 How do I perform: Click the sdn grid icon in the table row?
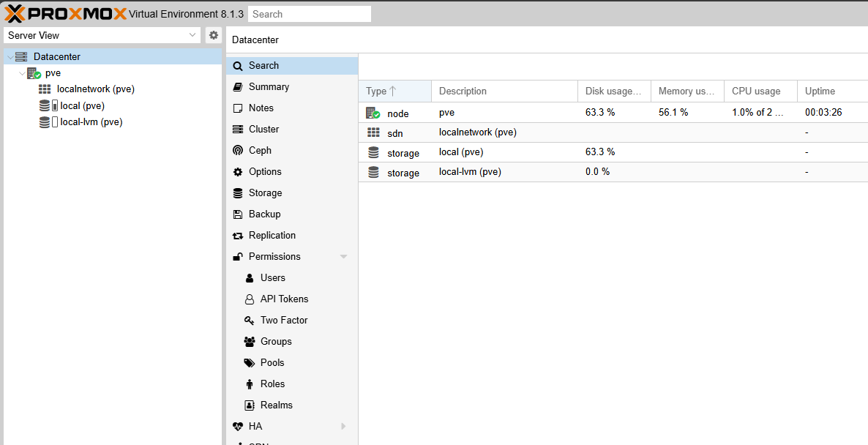(374, 132)
